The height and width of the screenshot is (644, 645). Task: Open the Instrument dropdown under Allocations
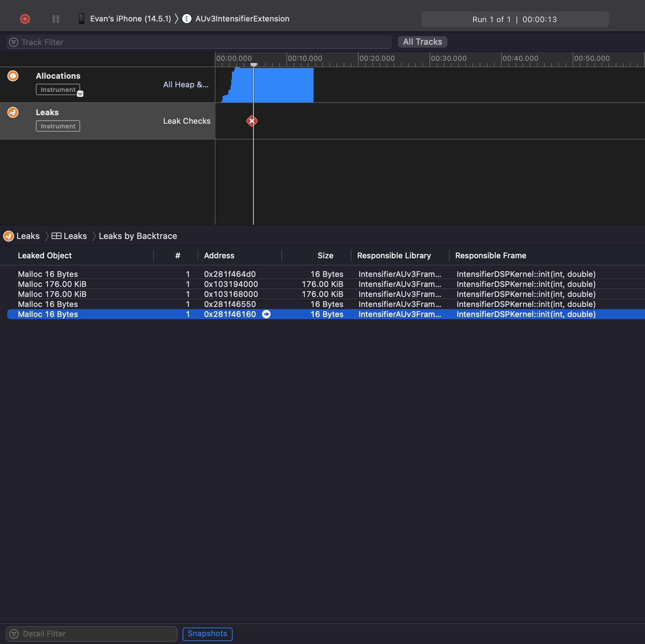80,93
